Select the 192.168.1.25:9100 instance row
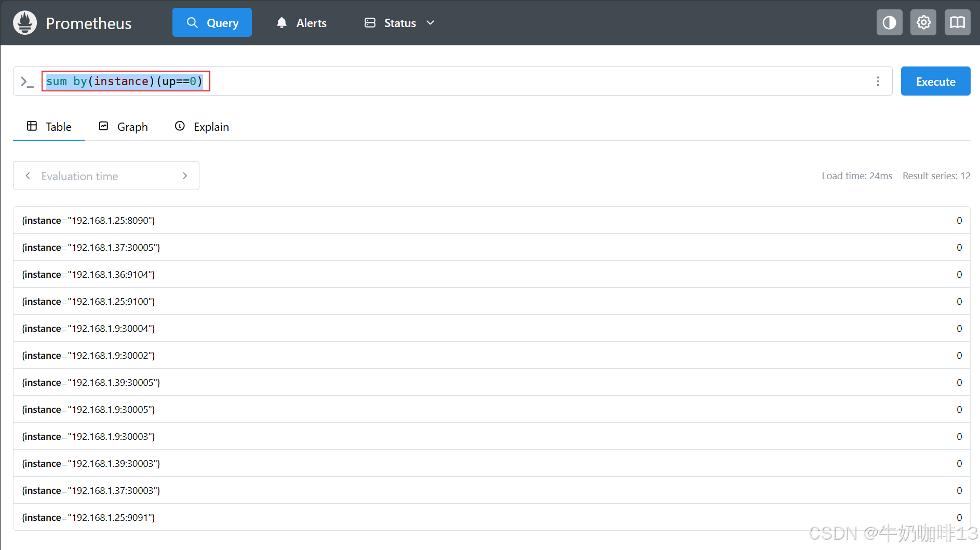 point(491,301)
